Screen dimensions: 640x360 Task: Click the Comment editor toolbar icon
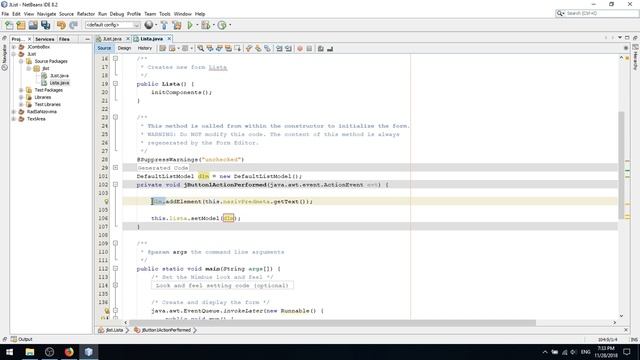point(321,49)
